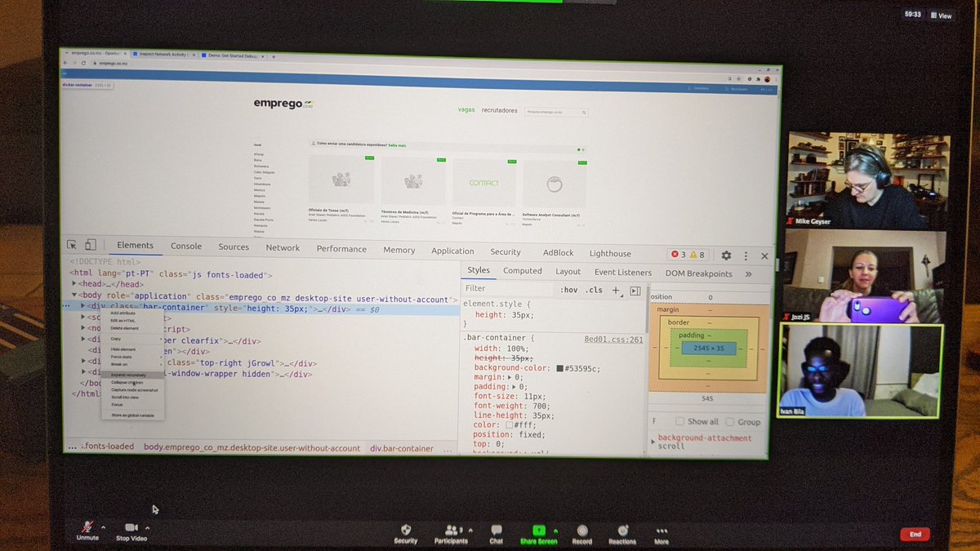The width and height of the screenshot is (980, 551).
Task: Click the Zoom Unmute microphone icon
Action: [x=87, y=527]
